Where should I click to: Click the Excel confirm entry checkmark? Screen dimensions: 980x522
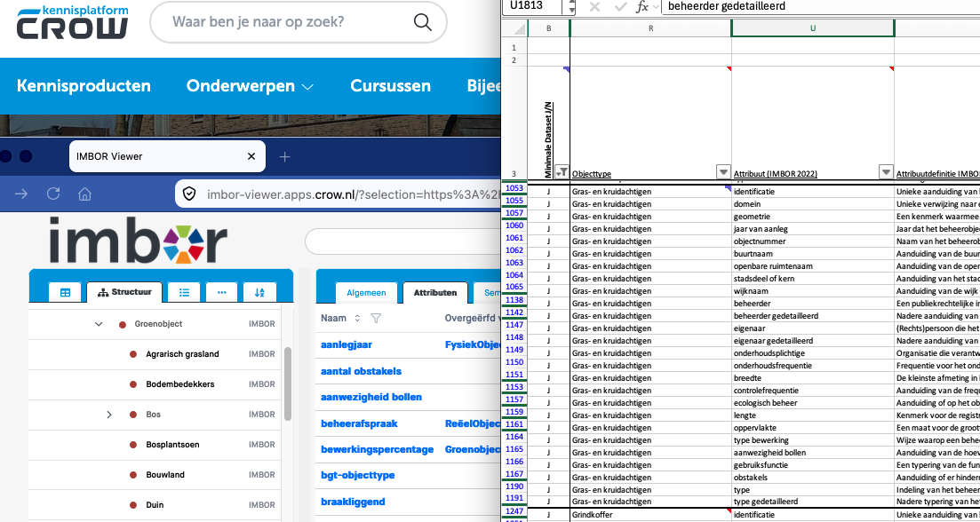[621, 6]
